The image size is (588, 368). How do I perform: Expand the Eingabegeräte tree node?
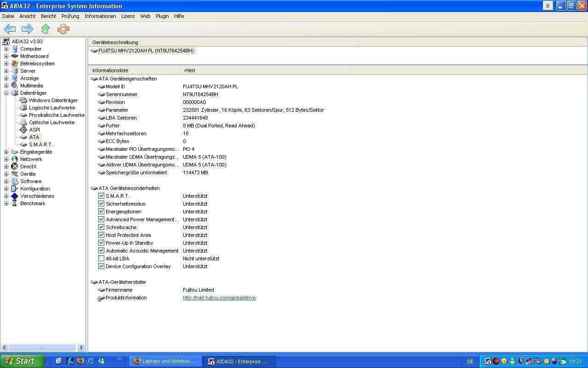tap(6, 152)
